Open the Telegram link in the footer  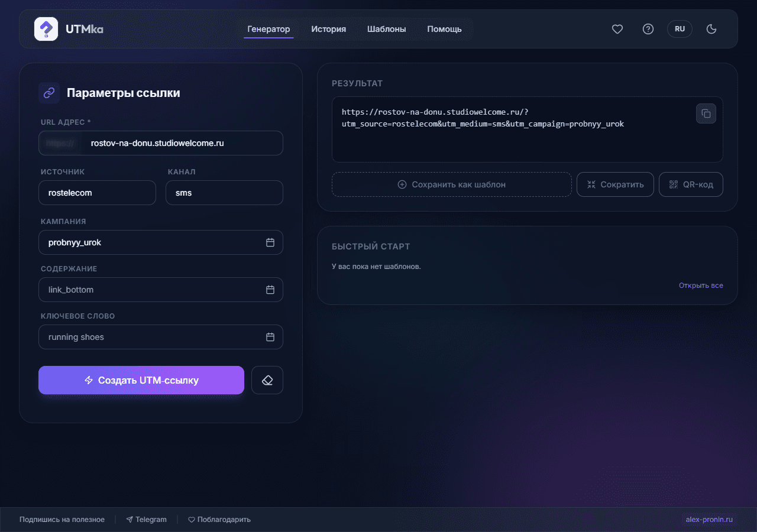146,520
